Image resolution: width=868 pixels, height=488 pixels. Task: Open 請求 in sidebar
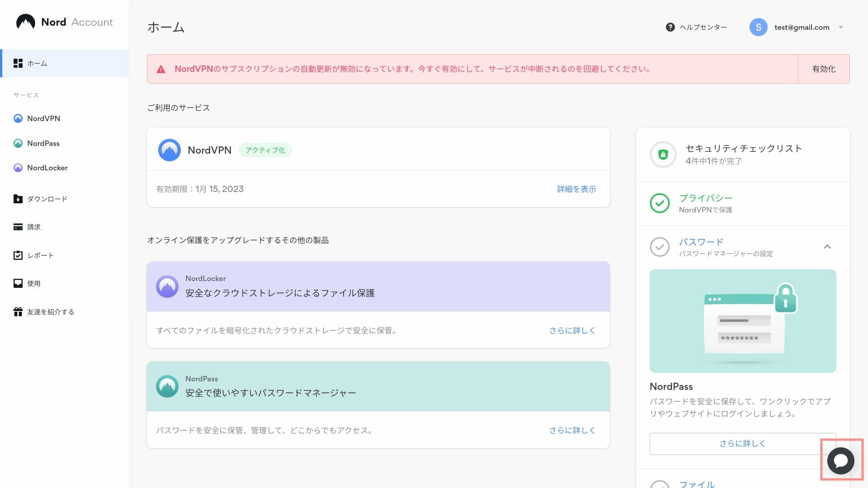[x=34, y=227]
